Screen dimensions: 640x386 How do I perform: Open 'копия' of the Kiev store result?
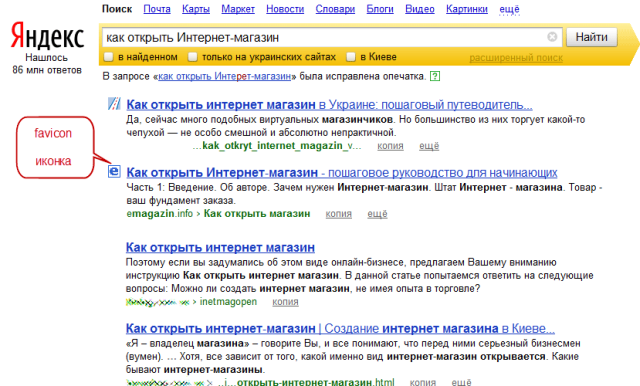click(423, 382)
